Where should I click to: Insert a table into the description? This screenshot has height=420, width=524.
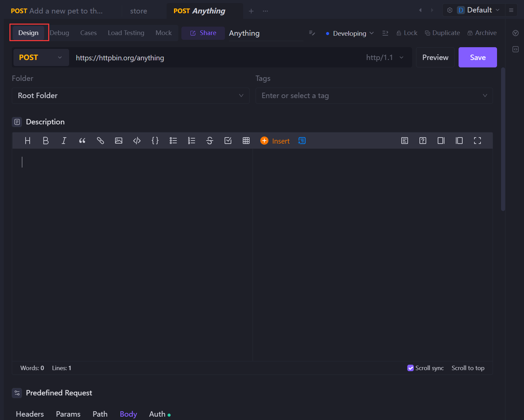[246, 141]
